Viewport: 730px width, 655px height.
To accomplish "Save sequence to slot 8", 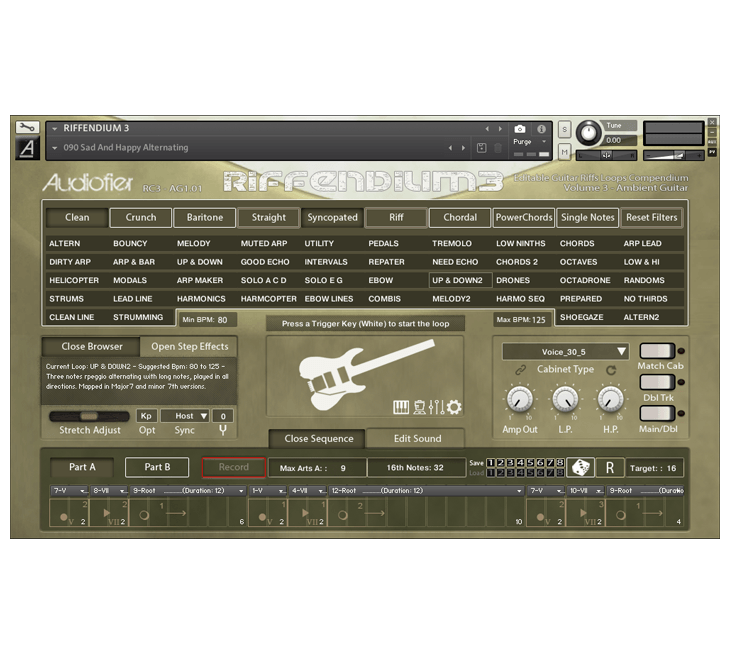I will click(x=560, y=463).
